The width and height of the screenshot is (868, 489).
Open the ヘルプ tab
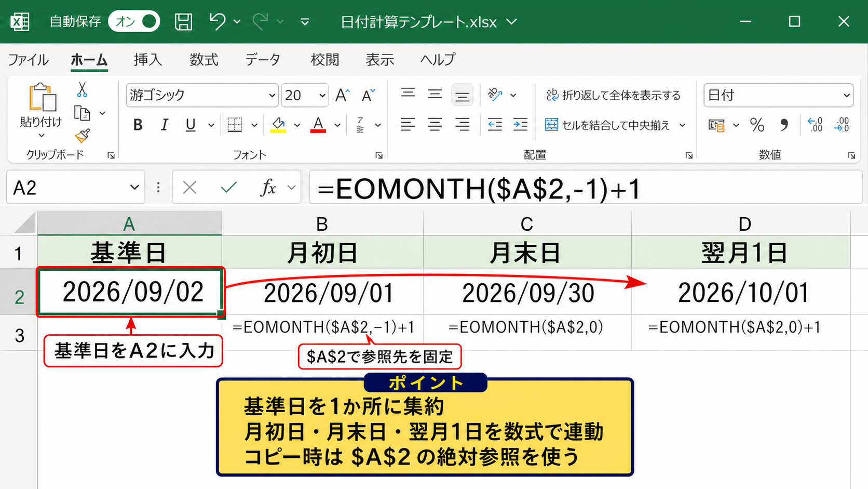438,60
